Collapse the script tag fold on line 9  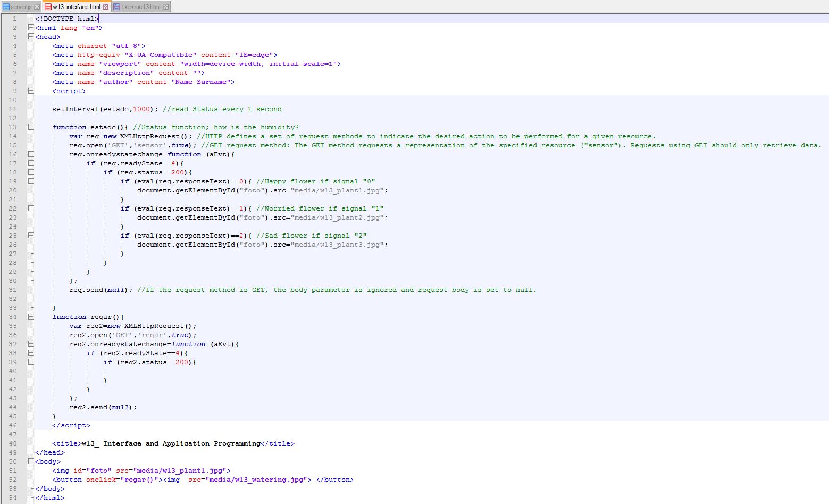pyautogui.click(x=31, y=91)
